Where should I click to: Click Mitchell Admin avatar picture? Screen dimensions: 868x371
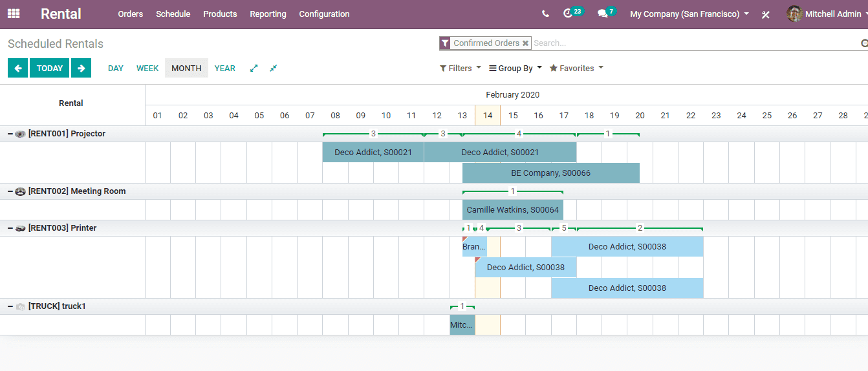click(794, 14)
